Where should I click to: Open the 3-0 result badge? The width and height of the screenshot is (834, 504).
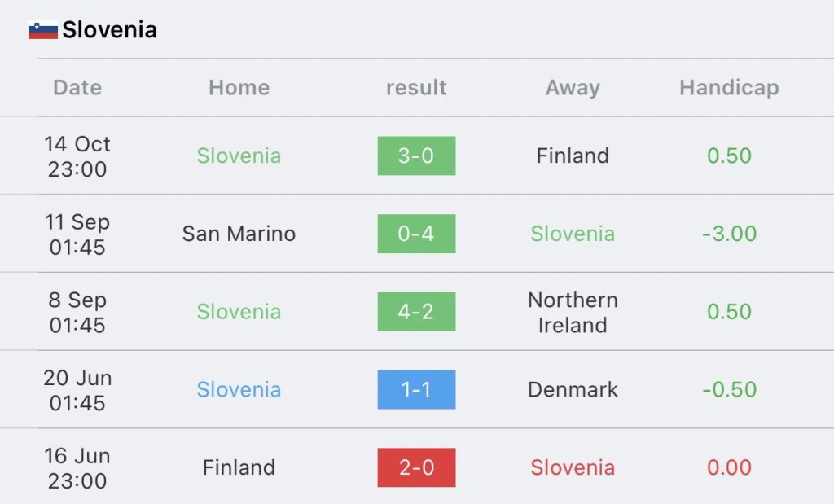point(416,156)
